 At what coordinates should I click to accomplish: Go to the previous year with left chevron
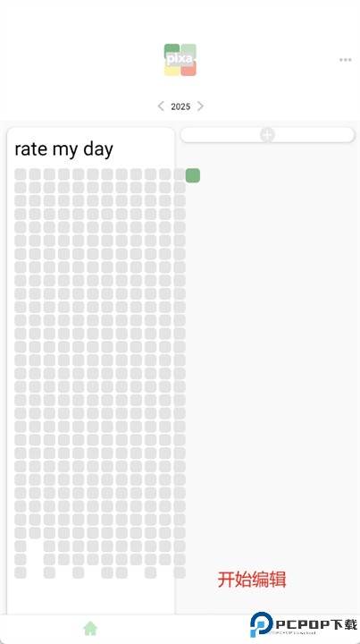point(161,106)
